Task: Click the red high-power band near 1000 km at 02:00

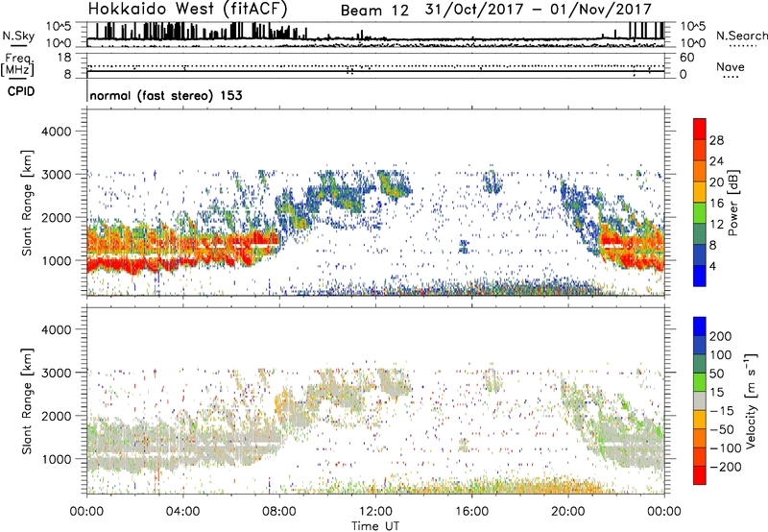Action: point(134,265)
